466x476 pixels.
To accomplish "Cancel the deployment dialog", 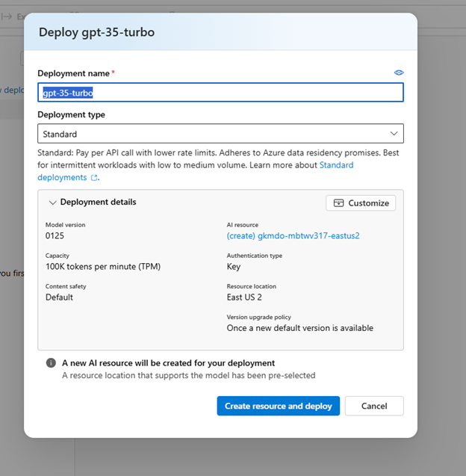I will click(x=374, y=406).
